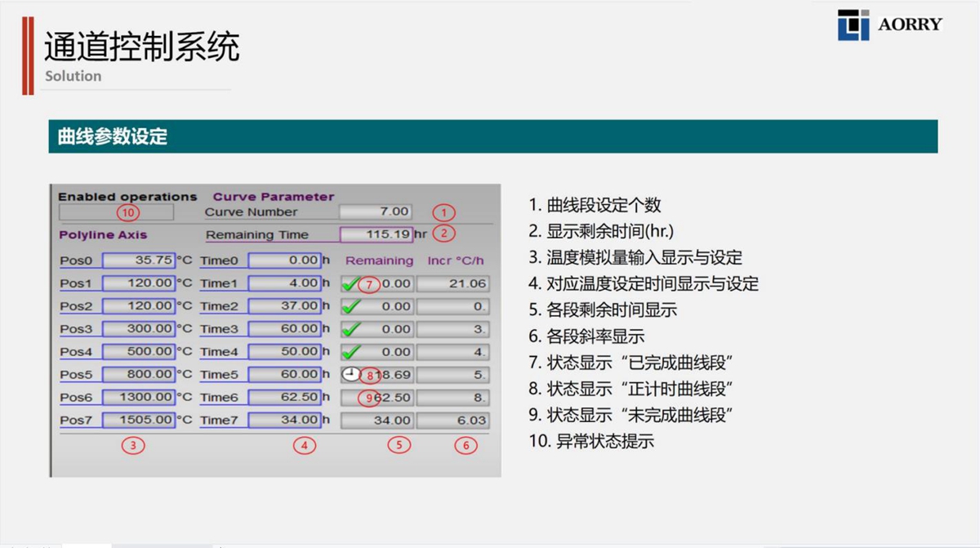
Task: Click the empty Enabled operations status box
Action: pyautogui.click(x=116, y=212)
